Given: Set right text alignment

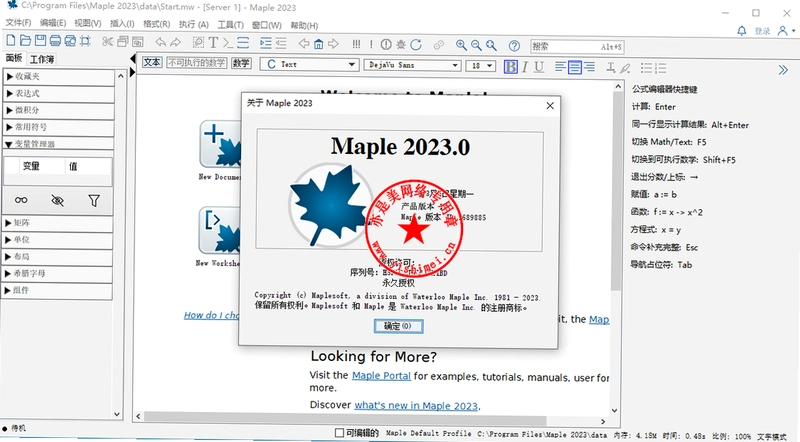Looking at the screenshot, I should (589, 67).
